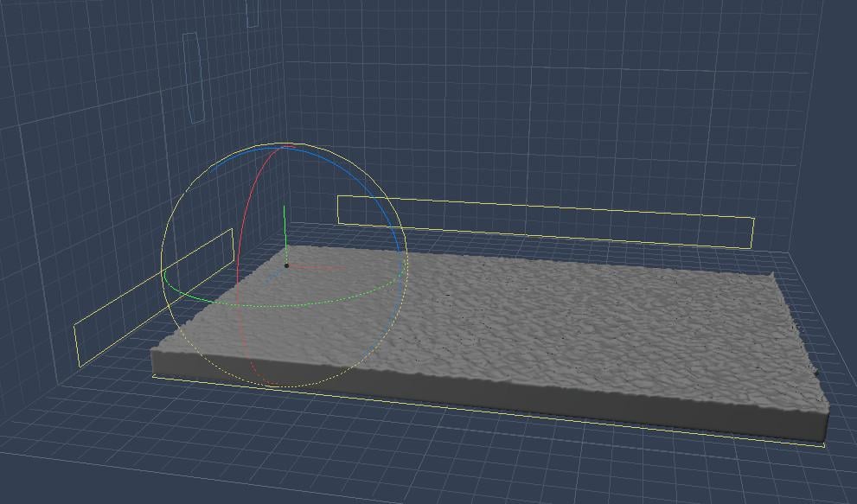Click the dark front side face of the terrain slab
Image resolution: width=857 pixels, height=504 pixels.
click(492, 395)
